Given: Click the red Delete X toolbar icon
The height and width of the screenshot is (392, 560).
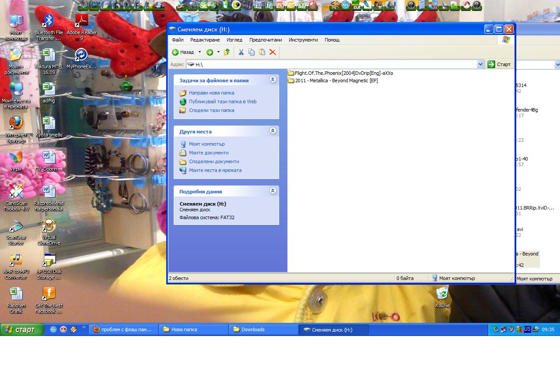Looking at the screenshot, I should coord(273,52).
